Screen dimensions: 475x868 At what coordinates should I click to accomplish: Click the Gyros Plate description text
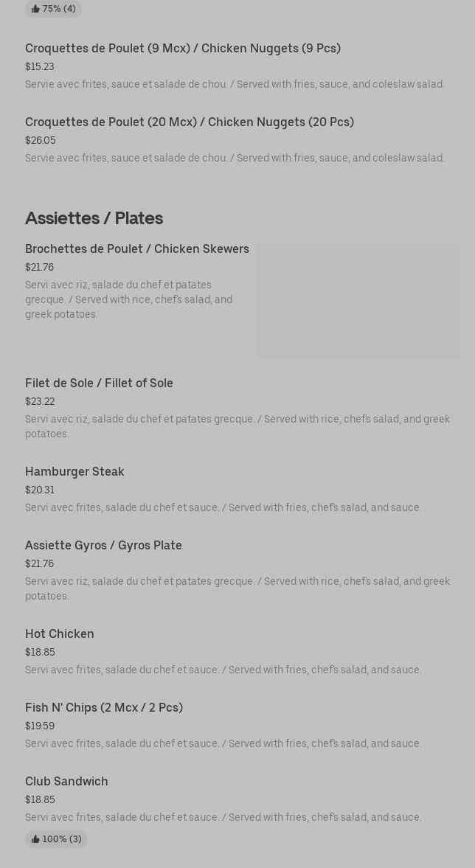pos(237,588)
